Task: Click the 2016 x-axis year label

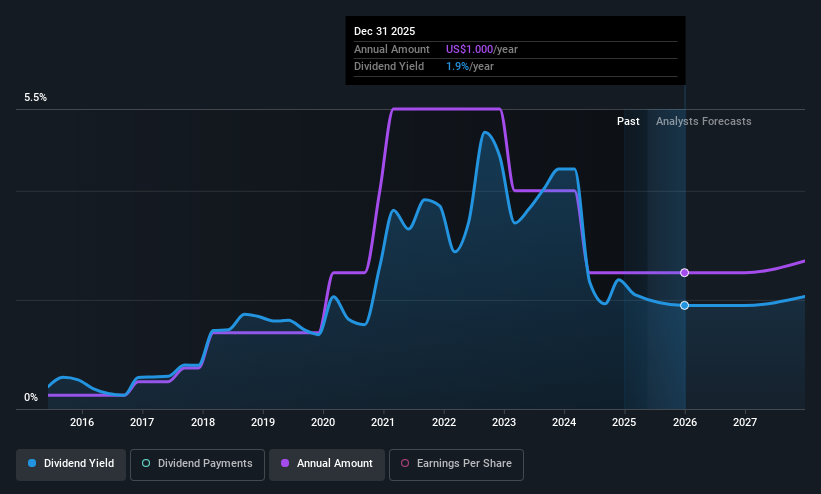Action: (82, 422)
